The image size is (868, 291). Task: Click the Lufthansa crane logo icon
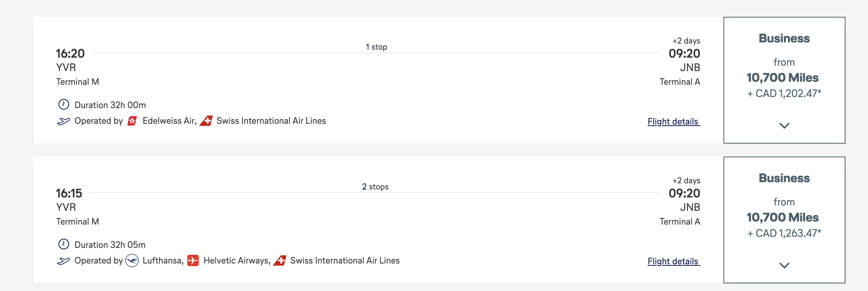(132, 261)
